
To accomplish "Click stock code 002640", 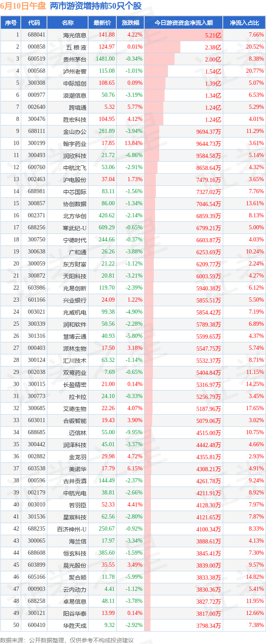I will point(37,107).
